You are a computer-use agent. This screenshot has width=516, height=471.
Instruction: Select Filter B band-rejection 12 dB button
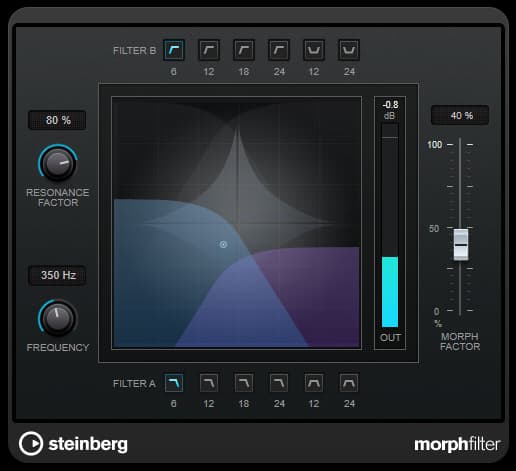pyautogui.click(x=314, y=50)
